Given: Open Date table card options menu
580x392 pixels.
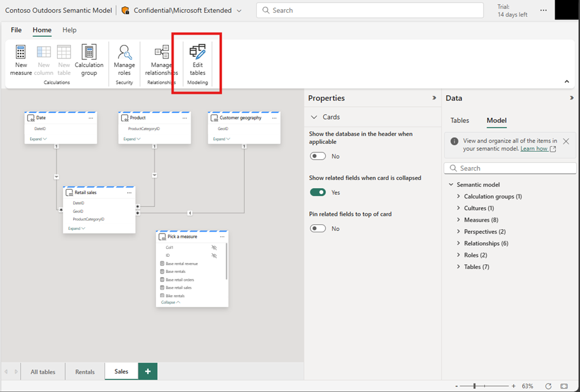Looking at the screenshot, I should click(91, 118).
